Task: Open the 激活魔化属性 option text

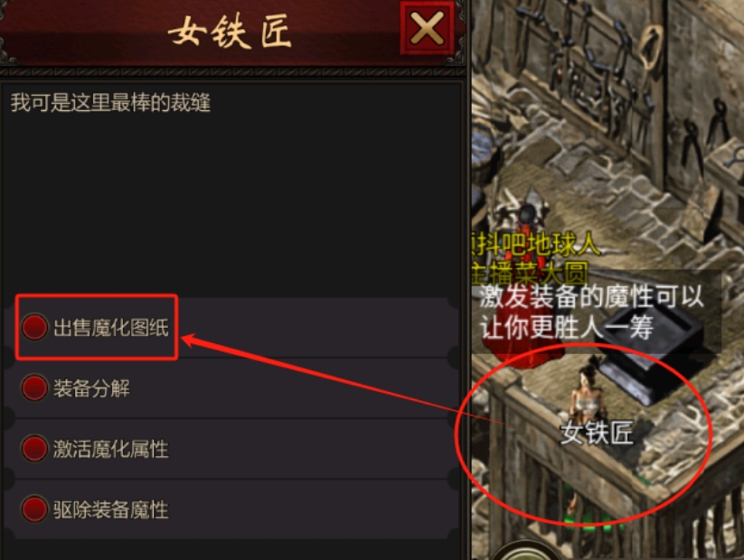Action: pyautogui.click(x=111, y=449)
